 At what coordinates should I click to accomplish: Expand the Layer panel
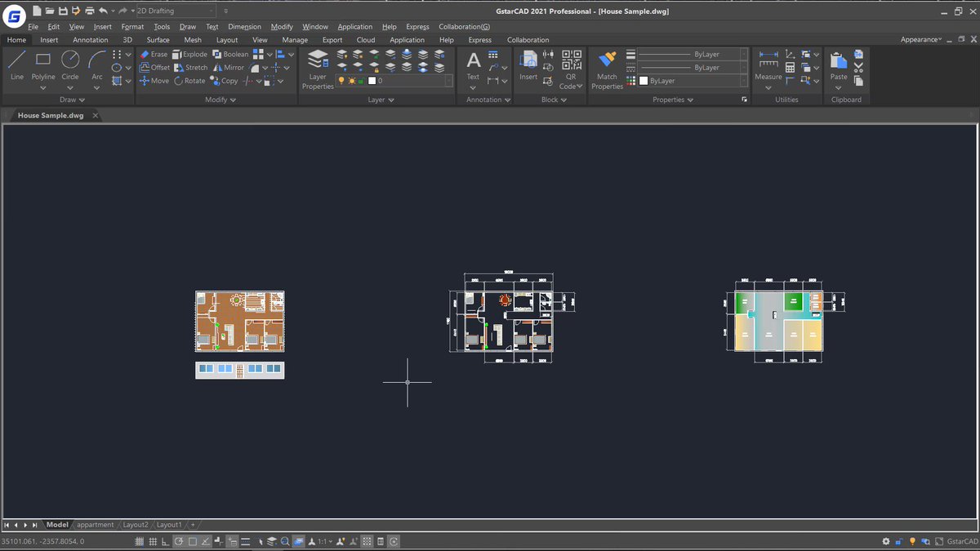pos(381,100)
